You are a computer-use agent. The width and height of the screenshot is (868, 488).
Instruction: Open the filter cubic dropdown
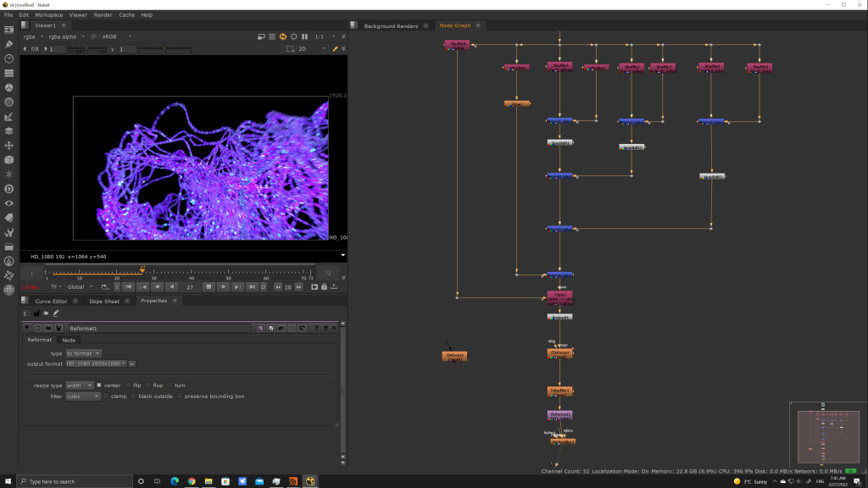click(x=83, y=396)
